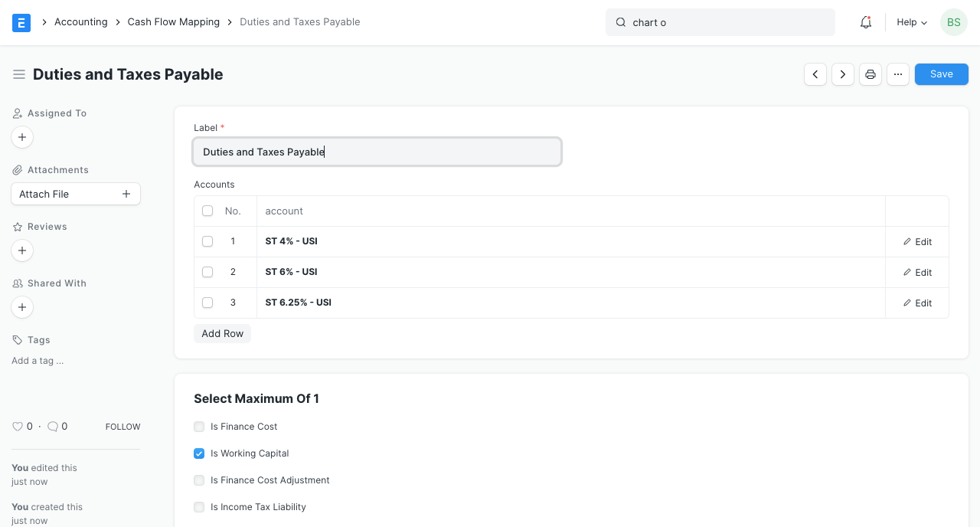The image size is (980, 527).
Task: Check the Is Finance Cost checkbox
Action: [x=199, y=427]
